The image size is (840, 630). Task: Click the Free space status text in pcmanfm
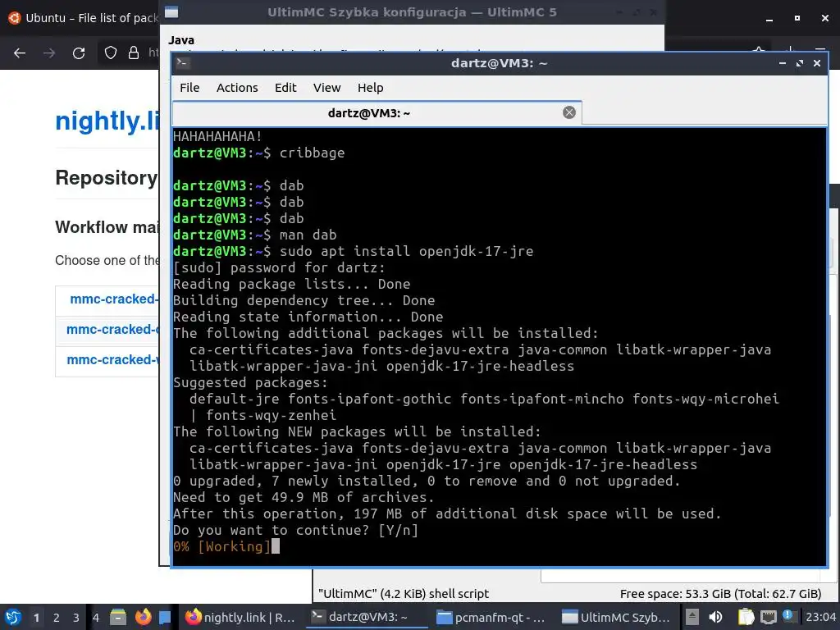click(720, 594)
